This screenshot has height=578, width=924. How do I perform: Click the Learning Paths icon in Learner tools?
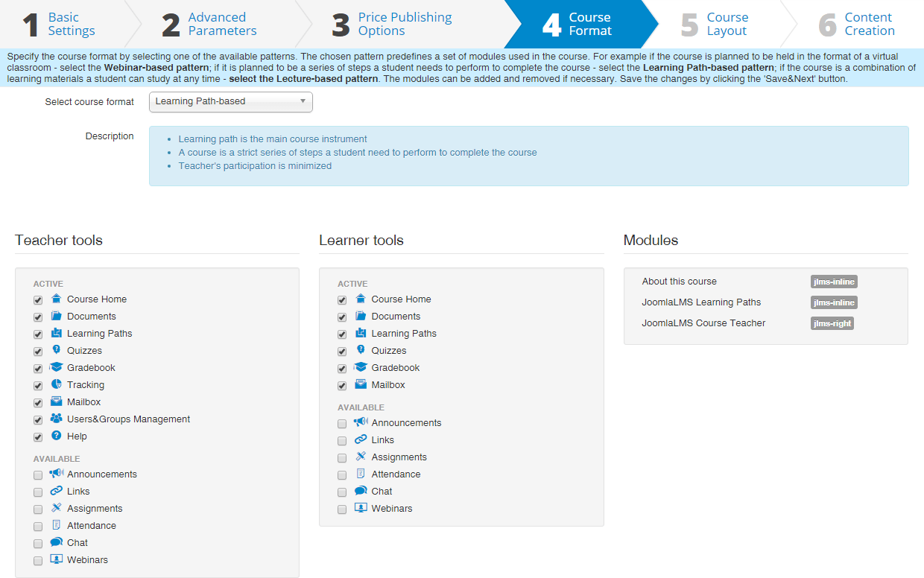point(361,333)
